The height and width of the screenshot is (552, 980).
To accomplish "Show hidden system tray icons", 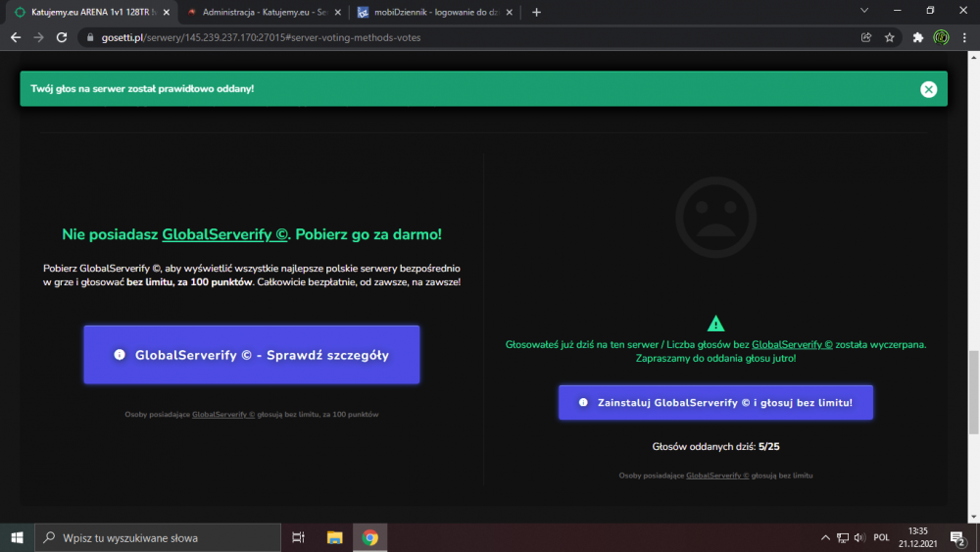I will (x=825, y=537).
